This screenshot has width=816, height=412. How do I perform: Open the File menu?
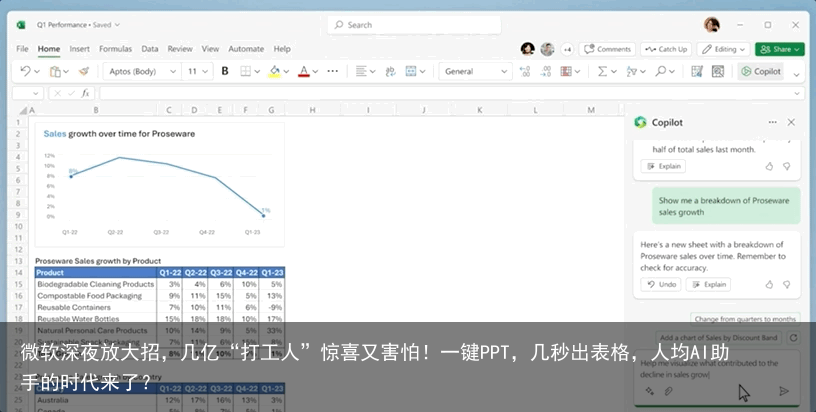[22, 49]
